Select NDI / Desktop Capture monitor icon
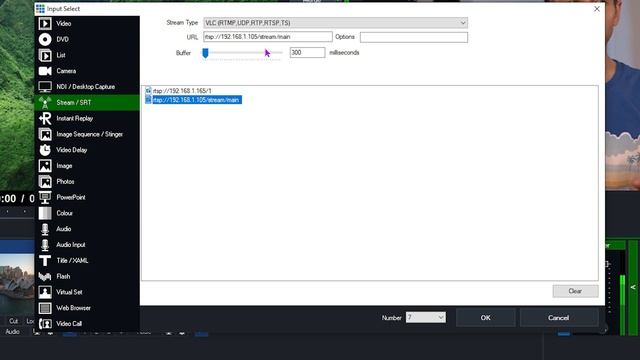This screenshot has width=640, height=360. point(45,87)
